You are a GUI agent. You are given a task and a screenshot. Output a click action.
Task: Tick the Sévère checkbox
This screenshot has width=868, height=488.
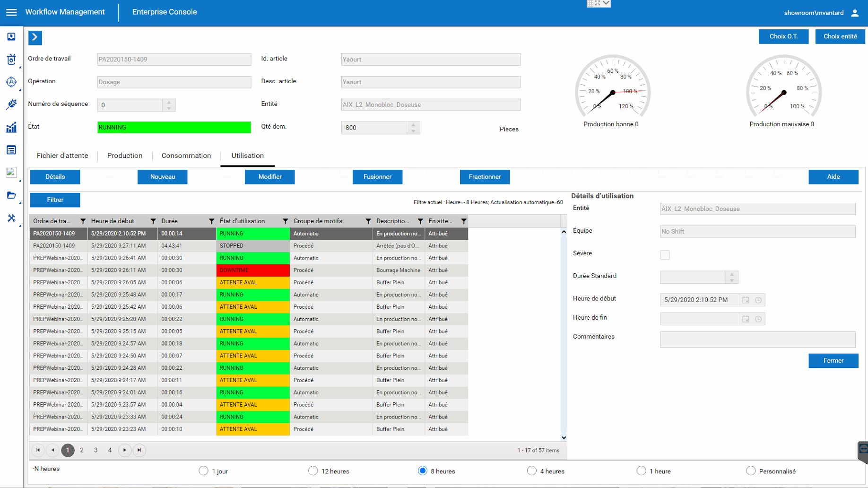pyautogui.click(x=665, y=255)
